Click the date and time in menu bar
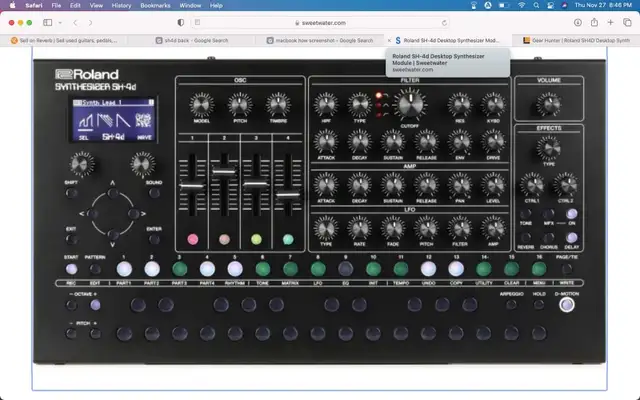This screenshot has height=400, width=640. (x=603, y=5)
